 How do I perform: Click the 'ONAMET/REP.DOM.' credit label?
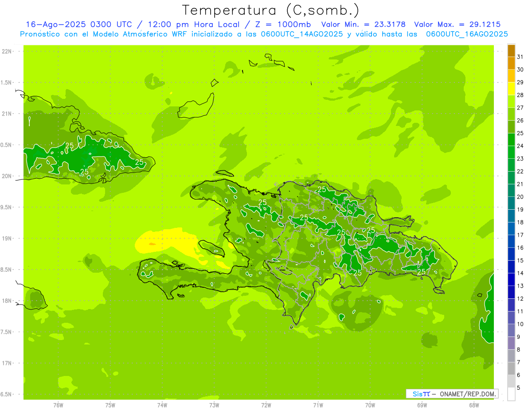(x=467, y=394)
